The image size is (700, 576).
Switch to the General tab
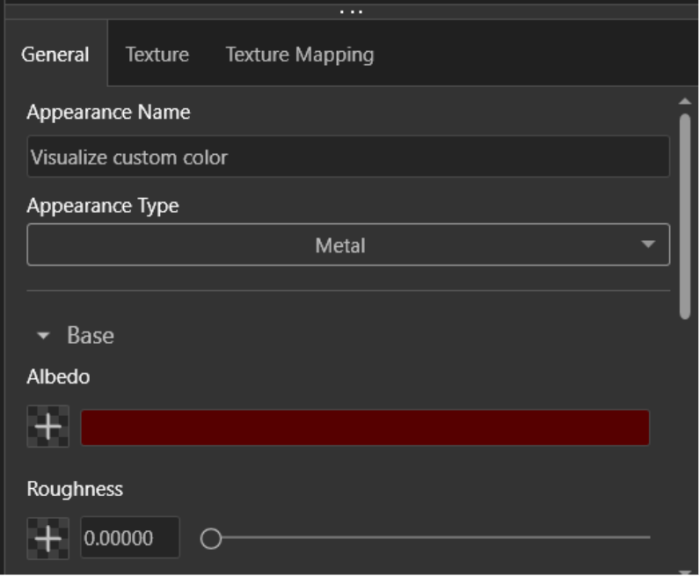[55, 54]
